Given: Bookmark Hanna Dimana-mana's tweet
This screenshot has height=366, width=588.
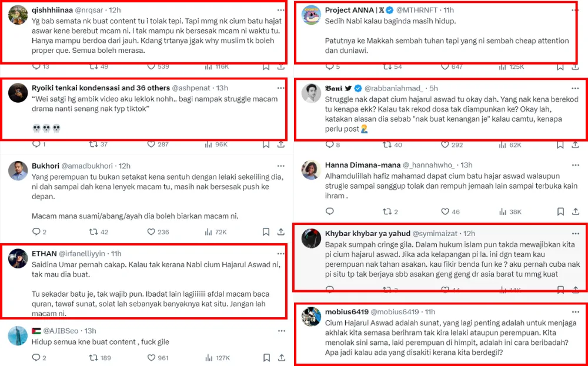Looking at the screenshot, I should [562, 211].
